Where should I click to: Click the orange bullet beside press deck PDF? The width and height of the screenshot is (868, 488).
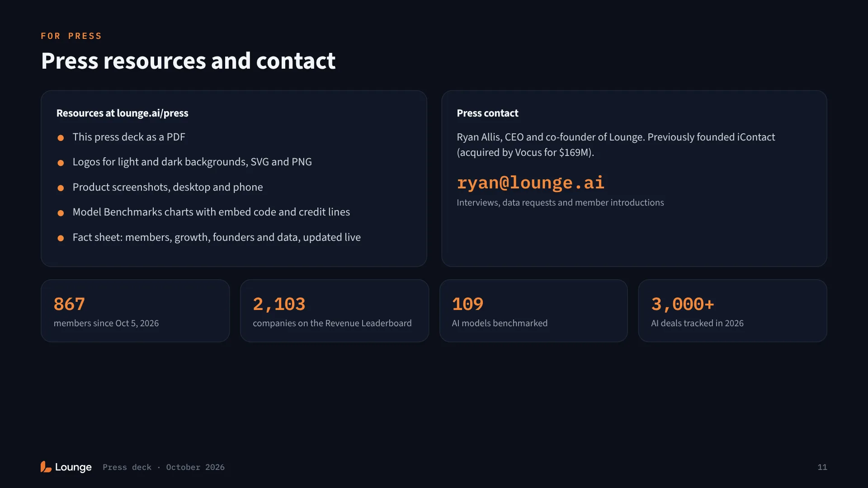(61, 138)
